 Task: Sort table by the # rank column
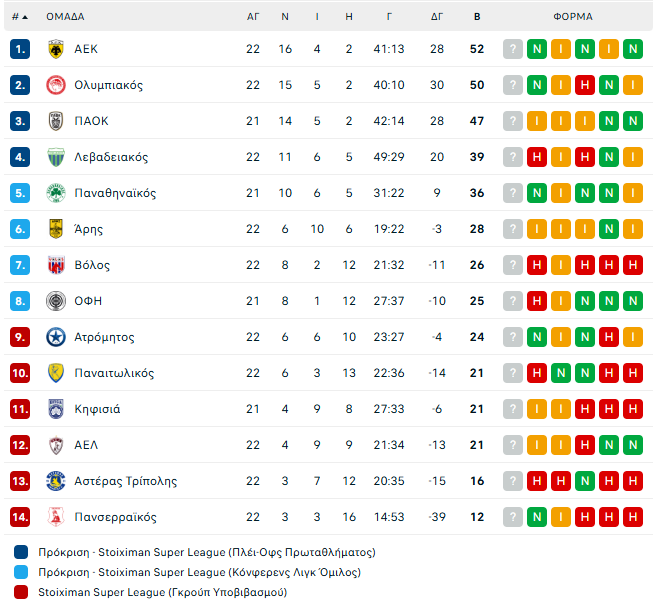(19, 17)
